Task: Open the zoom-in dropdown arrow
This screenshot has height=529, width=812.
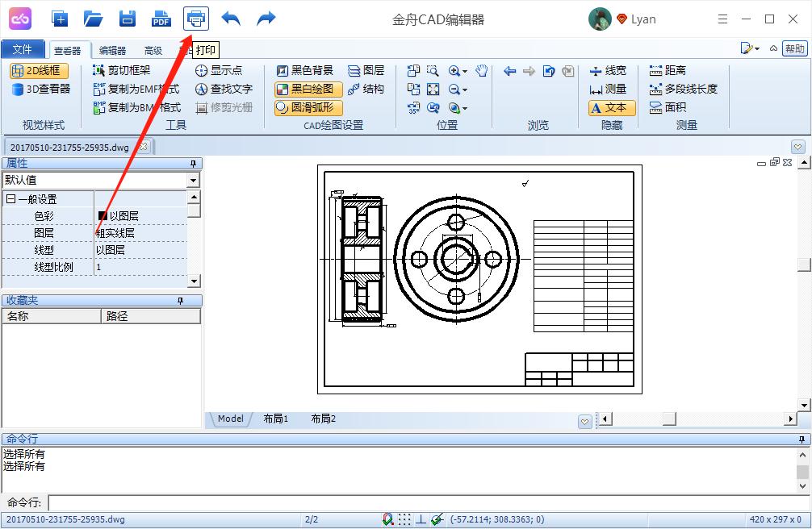Action: [465, 72]
